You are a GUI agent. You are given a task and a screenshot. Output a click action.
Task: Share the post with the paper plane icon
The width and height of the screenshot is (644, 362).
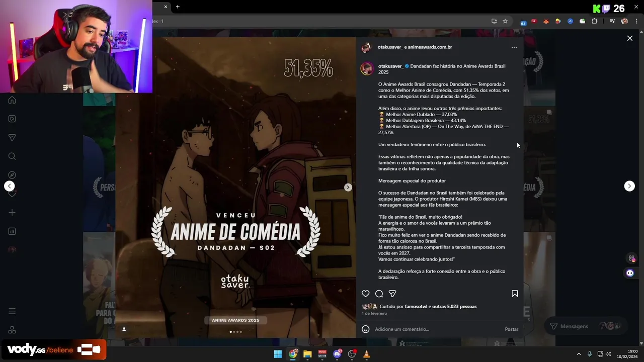pyautogui.click(x=392, y=294)
